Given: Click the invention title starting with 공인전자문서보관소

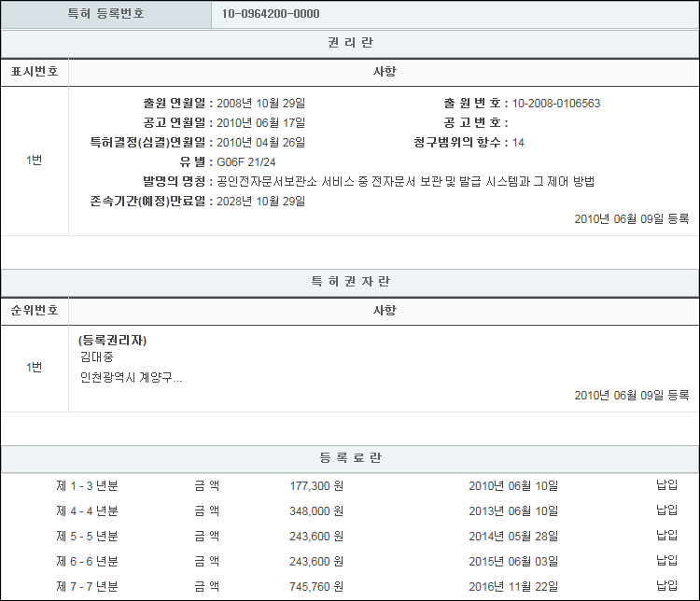Looking at the screenshot, I should point(405,181).
